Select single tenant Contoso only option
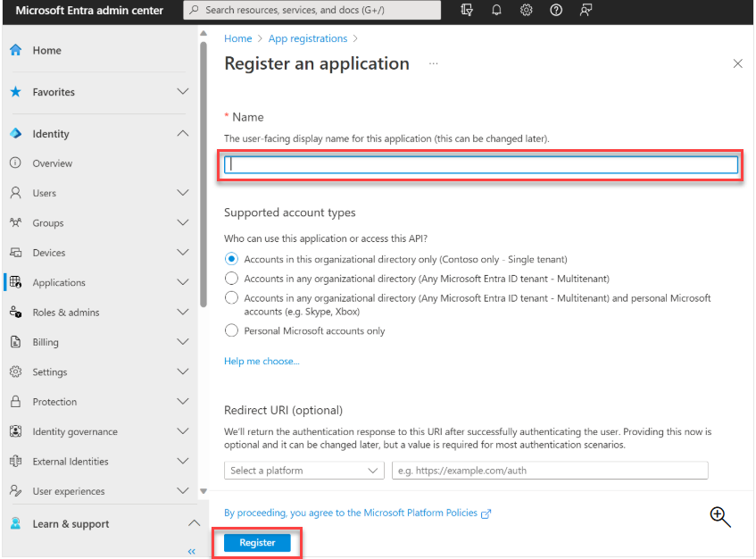This screenshot has height=559, width=756. coord(232,259)
